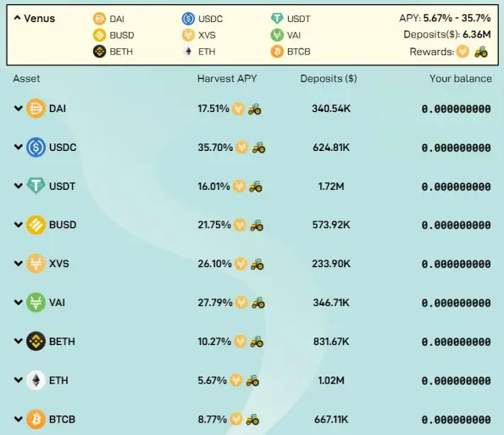Click the USDT coin icon in asset list
Image resolution: width=504 pixels, height=435 pixels.
(x=36, y=186)
